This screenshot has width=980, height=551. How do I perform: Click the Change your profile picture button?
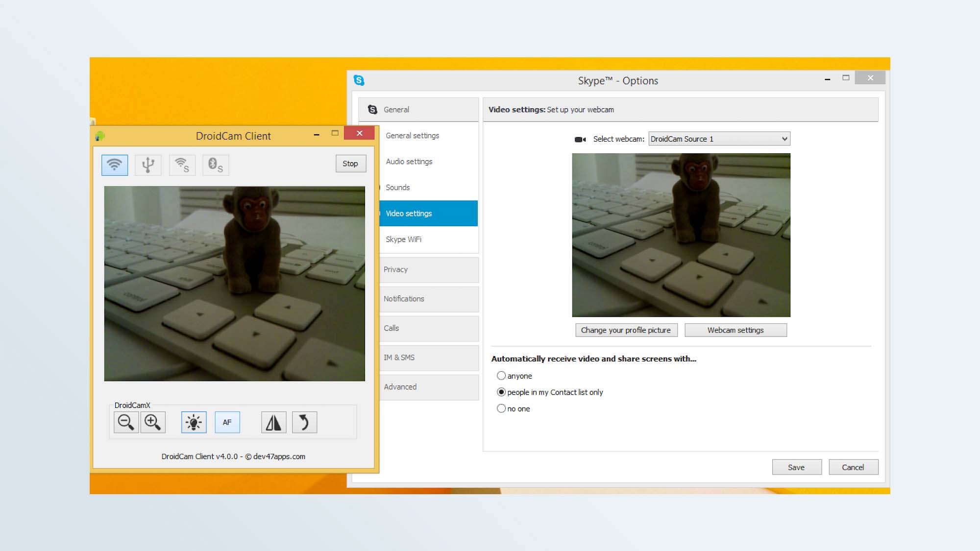[x=625, y=330]
